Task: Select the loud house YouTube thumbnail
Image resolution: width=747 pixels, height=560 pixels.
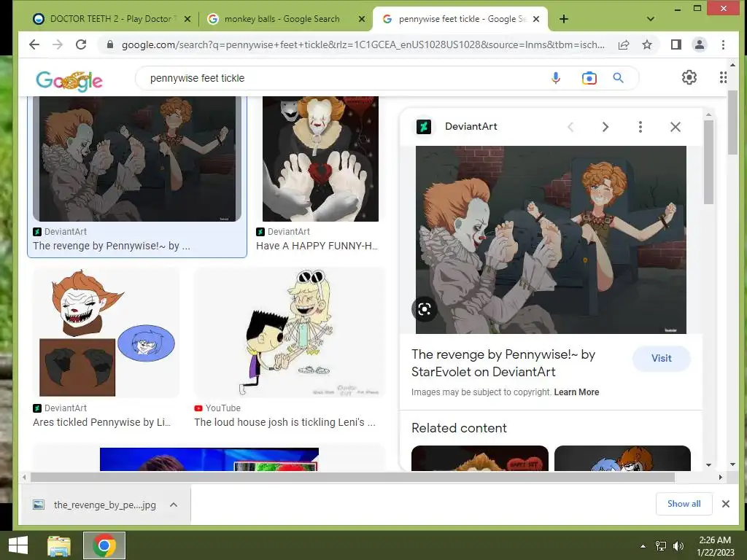Action: (x=289, y=332)
